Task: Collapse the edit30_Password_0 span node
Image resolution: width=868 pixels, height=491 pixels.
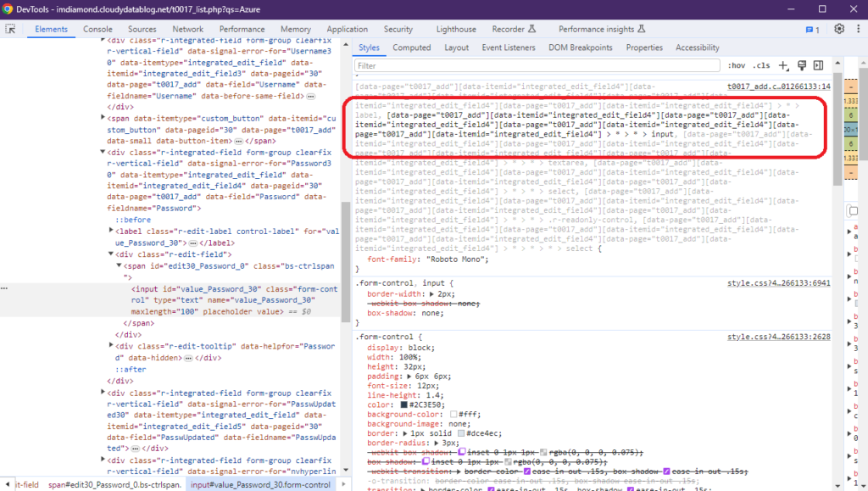Action: click(119, 265)
